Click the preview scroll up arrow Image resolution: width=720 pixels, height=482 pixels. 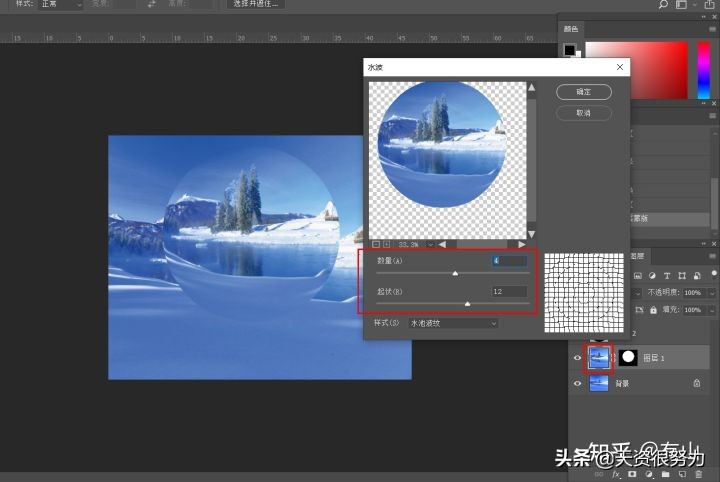click(531, 87)
